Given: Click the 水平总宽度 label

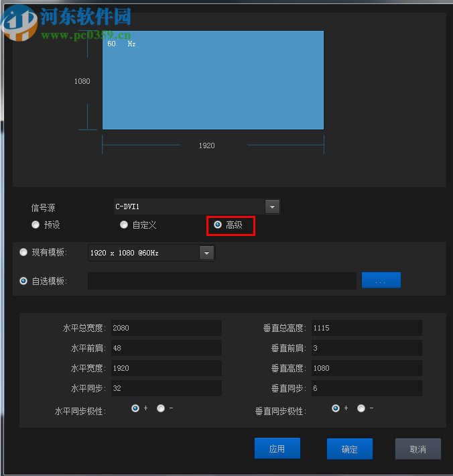Looking at the screenshot, I should pyautogui.click(x=84, y=328).
